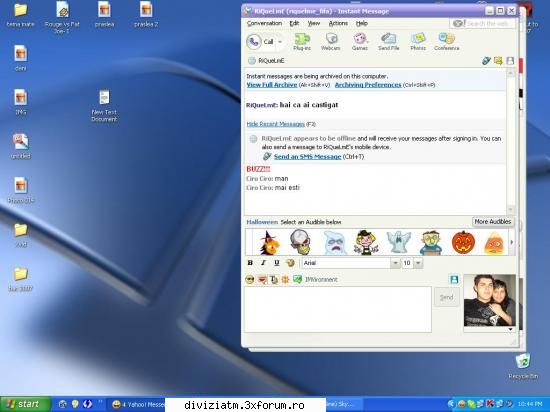Screen dimensions: 550x412
Task: Open the Plug-ins toolbar icon
Action: coord(302,42)
